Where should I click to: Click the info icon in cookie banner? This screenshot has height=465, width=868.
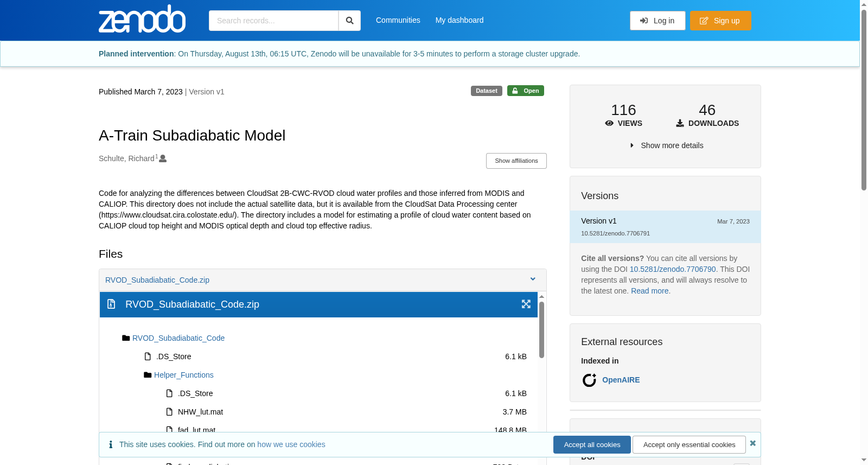(111, 444)
